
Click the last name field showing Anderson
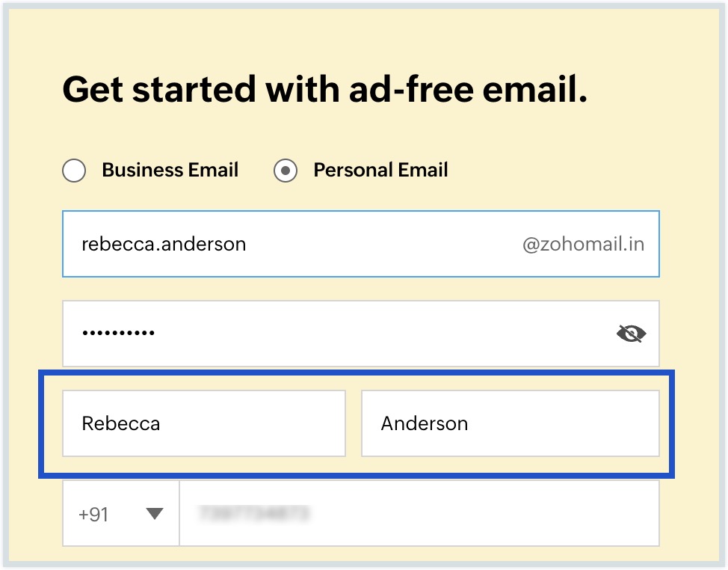point(510,423)
